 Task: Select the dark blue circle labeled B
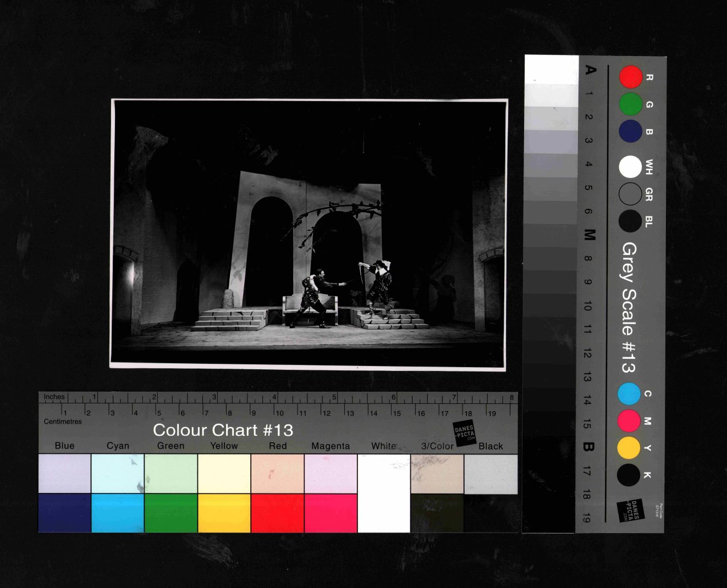(630, 131)
